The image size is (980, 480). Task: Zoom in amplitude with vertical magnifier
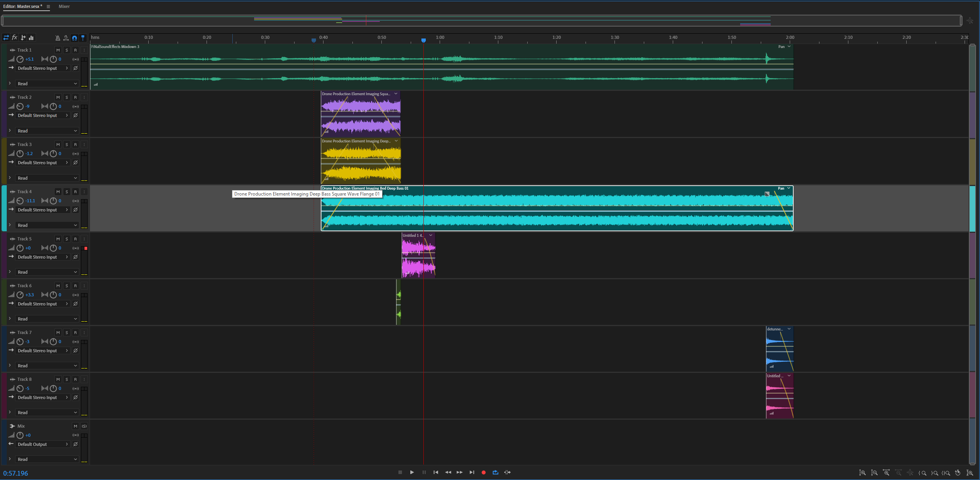(x=862, y=472)
